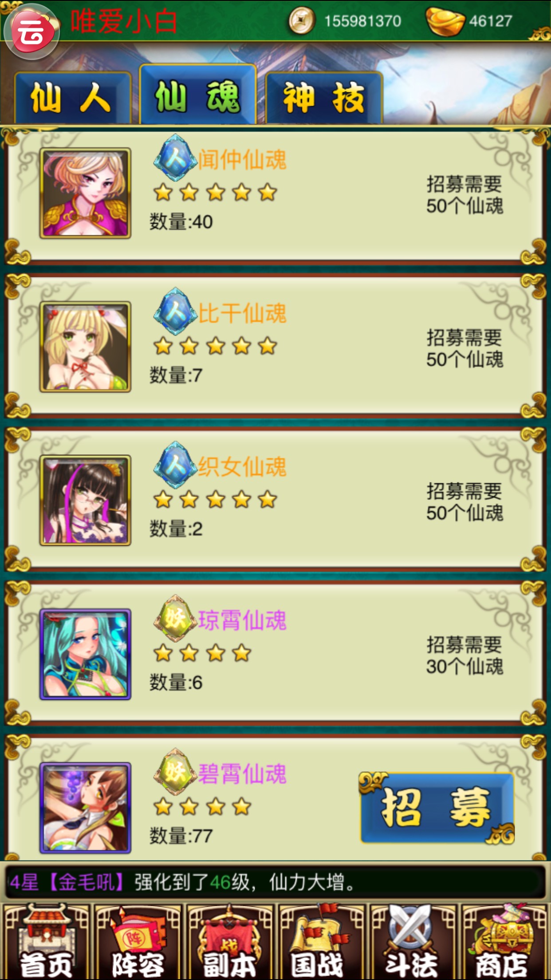The height and width of the screenshot is (980, 551).
Task: Click the 妖 gem badge beside 琼霄仙魂
Action: (x=175, y=618)
